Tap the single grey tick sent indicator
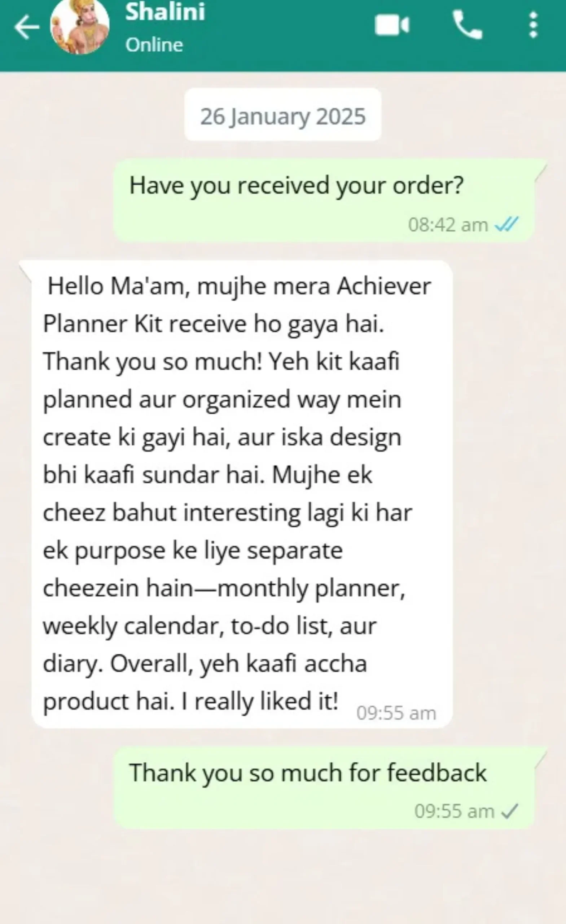This screenshot has width=566, height=924. 509,811
